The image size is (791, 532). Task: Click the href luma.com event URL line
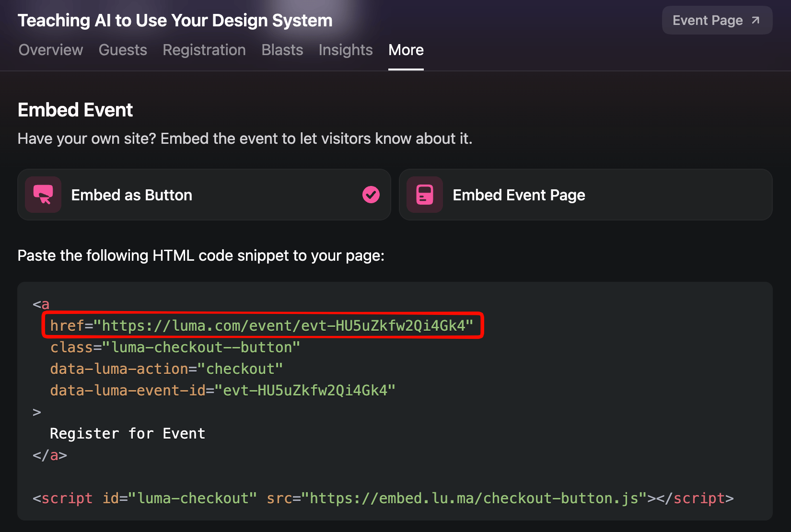(x=262, y=326)
